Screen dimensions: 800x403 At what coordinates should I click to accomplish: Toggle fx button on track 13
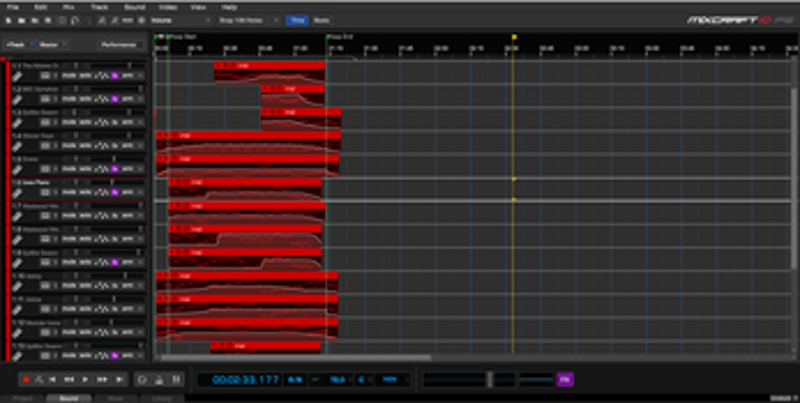click(x=115, y=356)
